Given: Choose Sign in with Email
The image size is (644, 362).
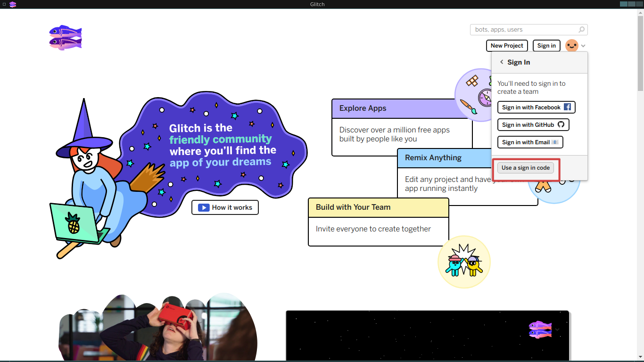Looking at the screenshot, I should point(530,142).
